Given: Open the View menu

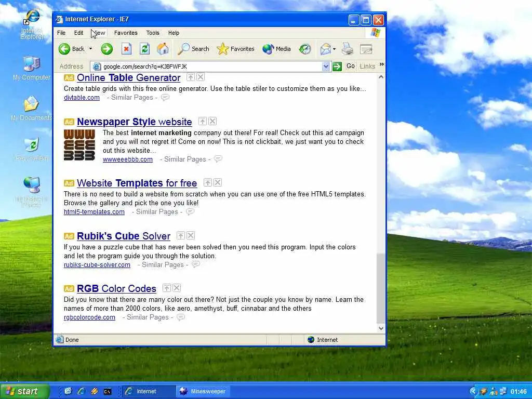Looking at the screenshot, I should 99,33.
